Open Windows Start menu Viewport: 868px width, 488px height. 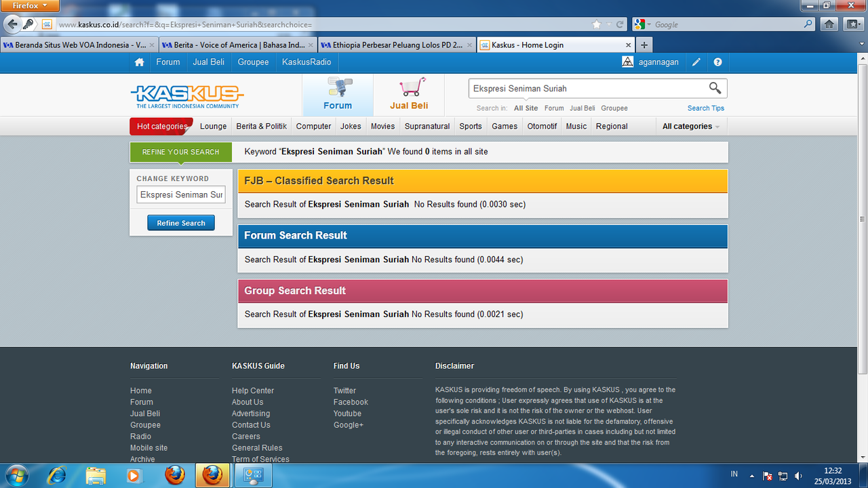(x=16, y=475)
